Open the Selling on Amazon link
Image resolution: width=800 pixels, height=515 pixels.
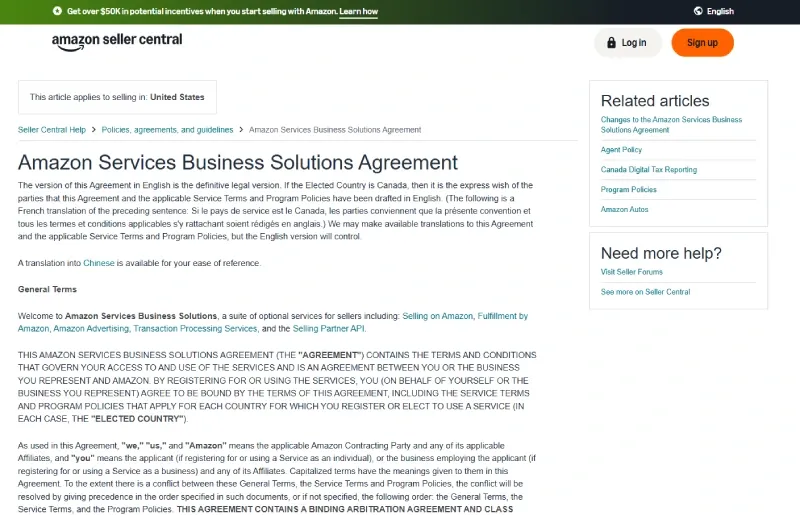(438, 316)
